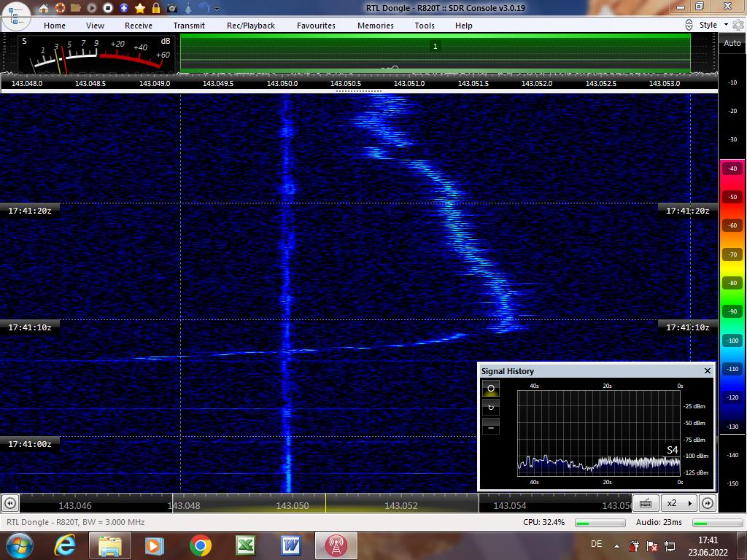Open the SDR Console application menu orb

(x=16, y=15)
